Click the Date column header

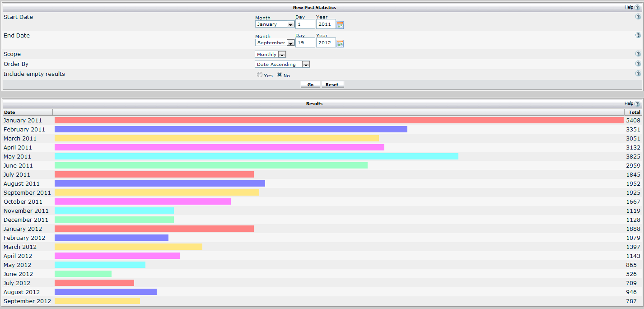point(9,112)
